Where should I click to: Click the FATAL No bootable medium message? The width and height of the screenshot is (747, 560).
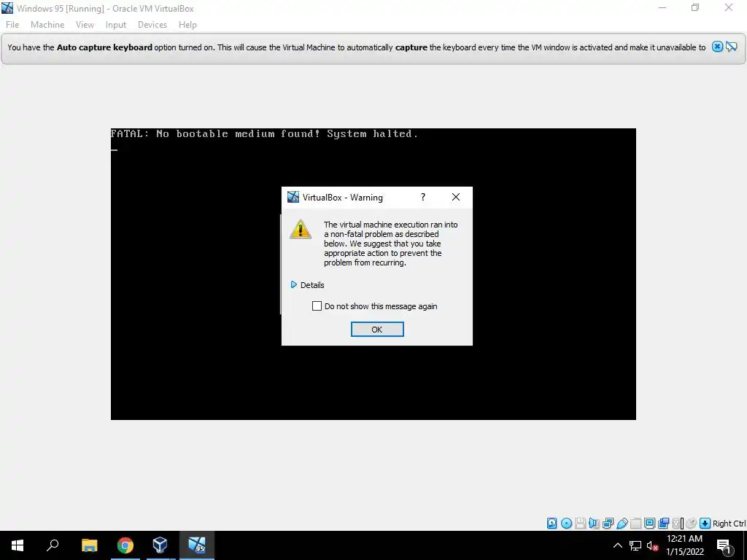tap(264, 134)
